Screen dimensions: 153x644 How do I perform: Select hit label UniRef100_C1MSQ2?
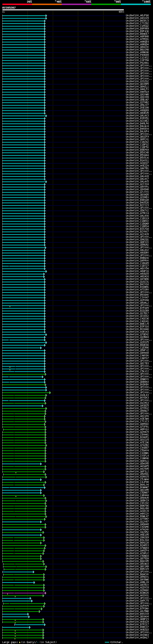[x=137, y=26]
